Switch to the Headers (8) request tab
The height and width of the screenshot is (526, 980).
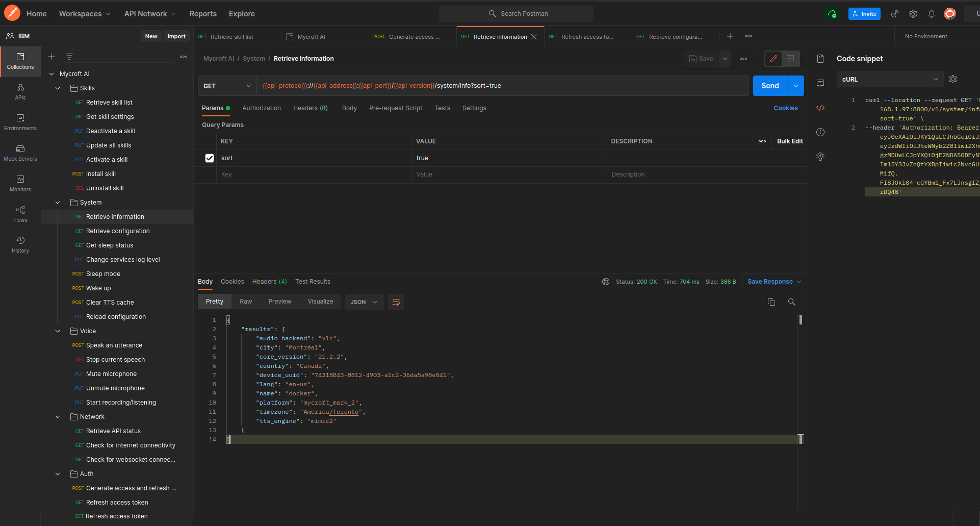coord(311,108)
